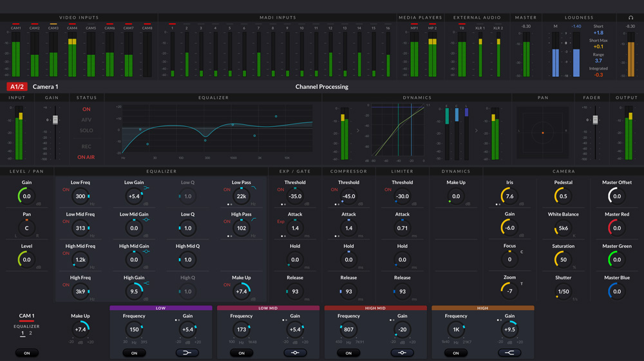Expand the chevron left of dynamics graph
The image size is (644, 361).
click(x=358, y=131)
